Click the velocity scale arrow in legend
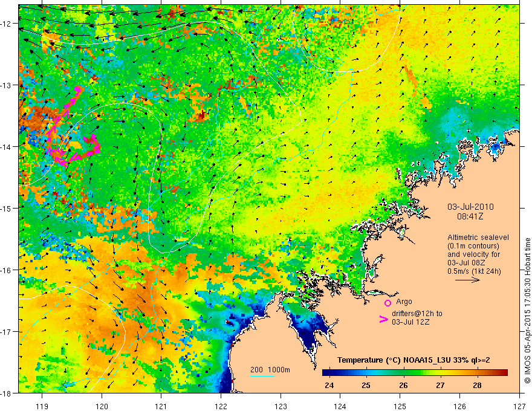Screen dimensions: 532x411 click(467, 280)
